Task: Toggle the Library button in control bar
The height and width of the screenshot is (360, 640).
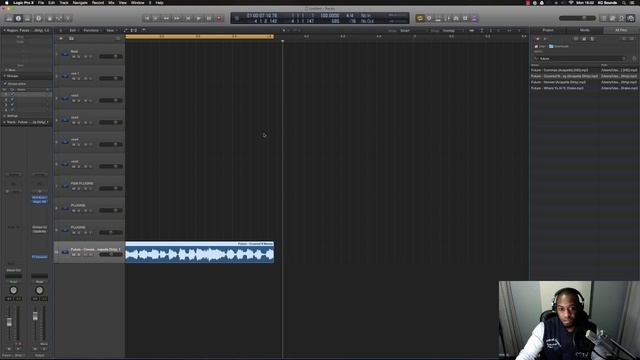Action: [x=9, y=18]
